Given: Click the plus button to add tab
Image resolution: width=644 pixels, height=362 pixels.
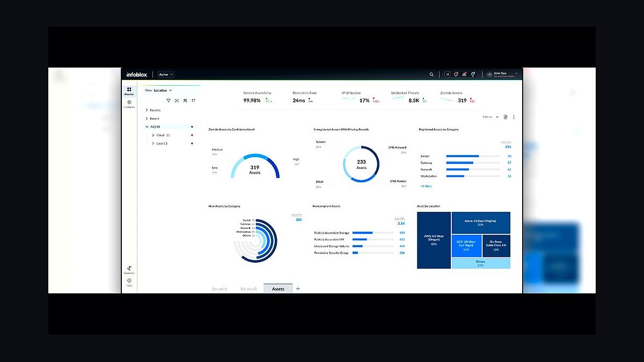Looking at the screenshot, I should [x=298, y=289].
